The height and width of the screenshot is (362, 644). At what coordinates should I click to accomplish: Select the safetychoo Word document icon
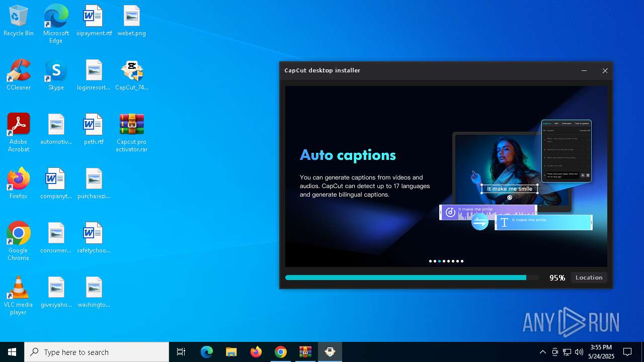coord(94,238)
